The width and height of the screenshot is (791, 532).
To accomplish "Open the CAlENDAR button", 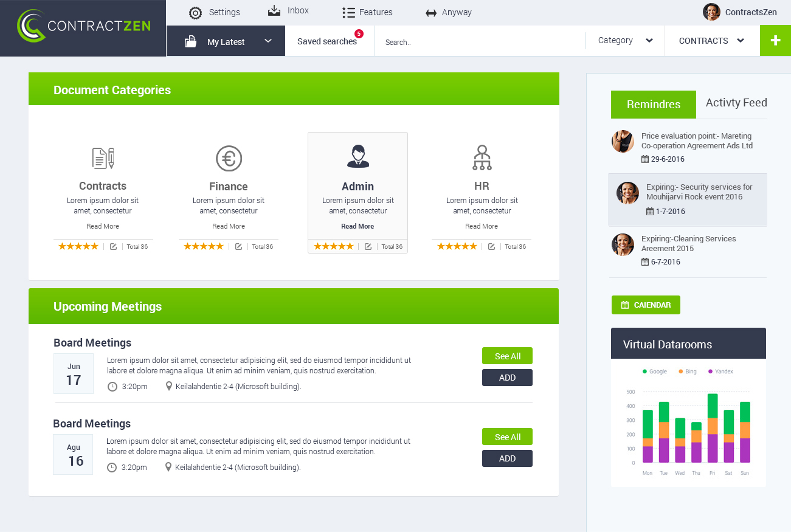I will click(x=646, y=305).
